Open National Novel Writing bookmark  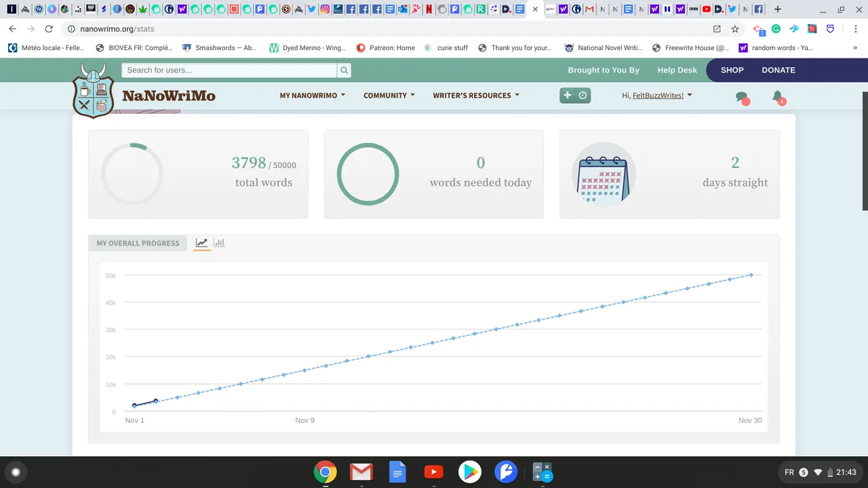[603, 48]
